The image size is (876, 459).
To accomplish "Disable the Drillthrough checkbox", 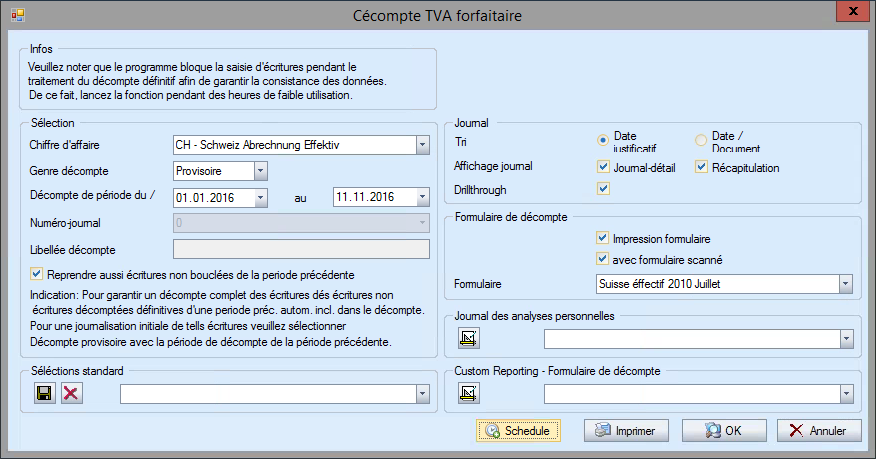I will pyautogui.click(x=603, y=189).
